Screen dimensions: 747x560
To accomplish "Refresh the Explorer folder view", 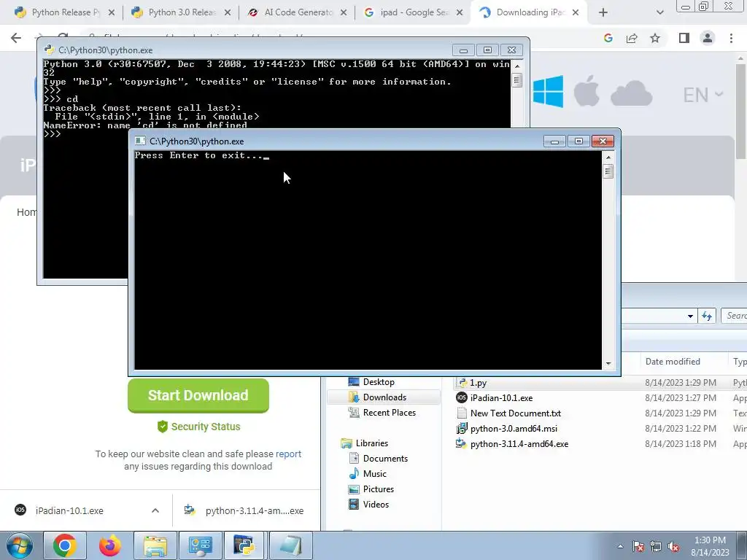I will 706,316.
